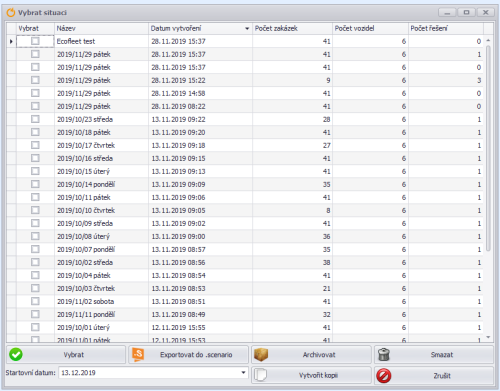This screenshot has width=500, height=391.
Task: Click the Archivovat button
Action: [x=311, y=355]
